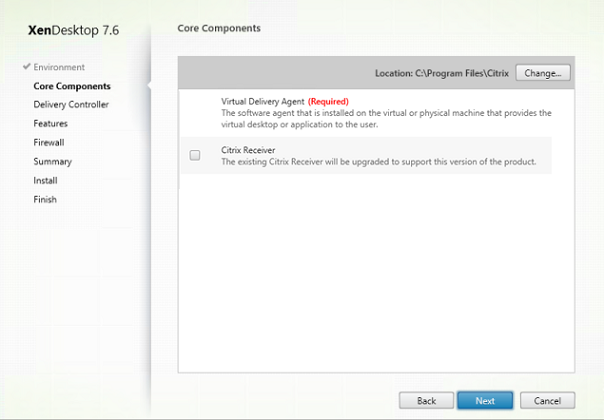Click the Location: C:\Program Files\Citrix text

tap(442, 73)
